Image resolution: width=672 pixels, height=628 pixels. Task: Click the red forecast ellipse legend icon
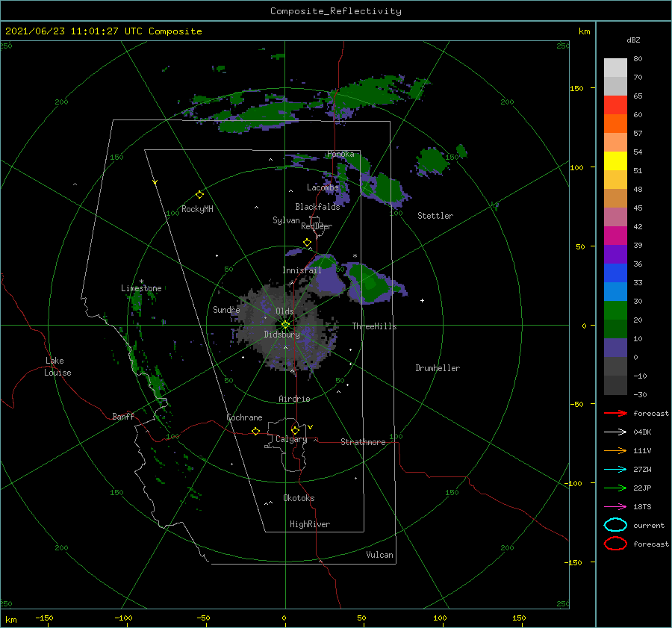click(615, 544)
